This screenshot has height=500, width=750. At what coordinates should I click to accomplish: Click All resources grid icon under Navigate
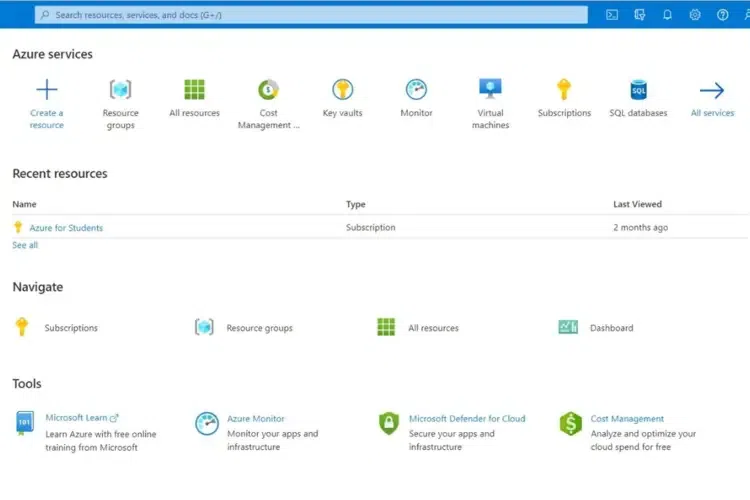tap(386, 327)
